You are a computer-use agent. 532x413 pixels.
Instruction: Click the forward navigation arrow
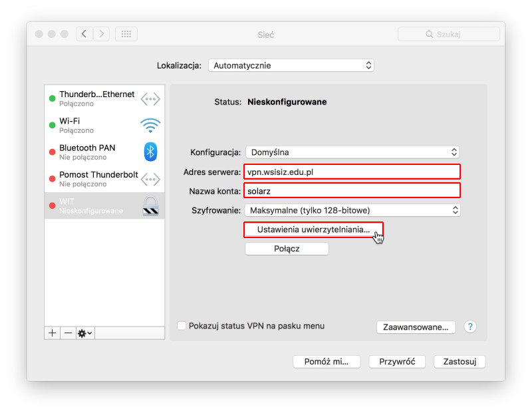click(101, 34)
